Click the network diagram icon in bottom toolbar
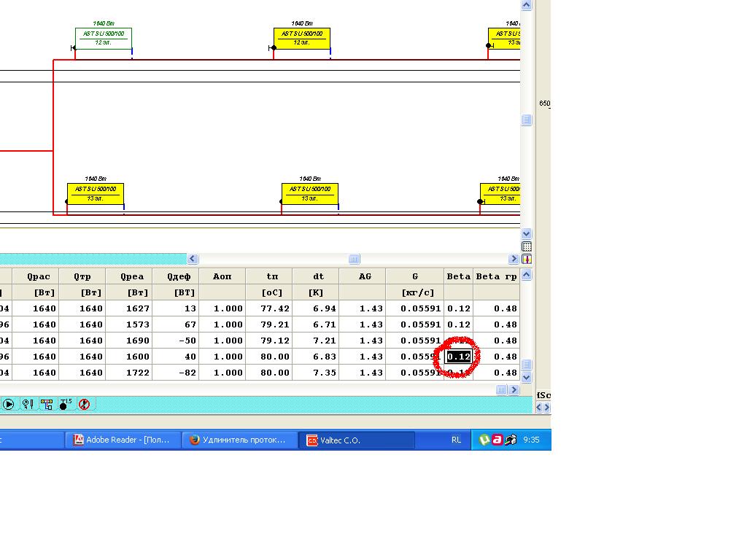The height and width of the screenshot is (560, 747). (47, 404)
